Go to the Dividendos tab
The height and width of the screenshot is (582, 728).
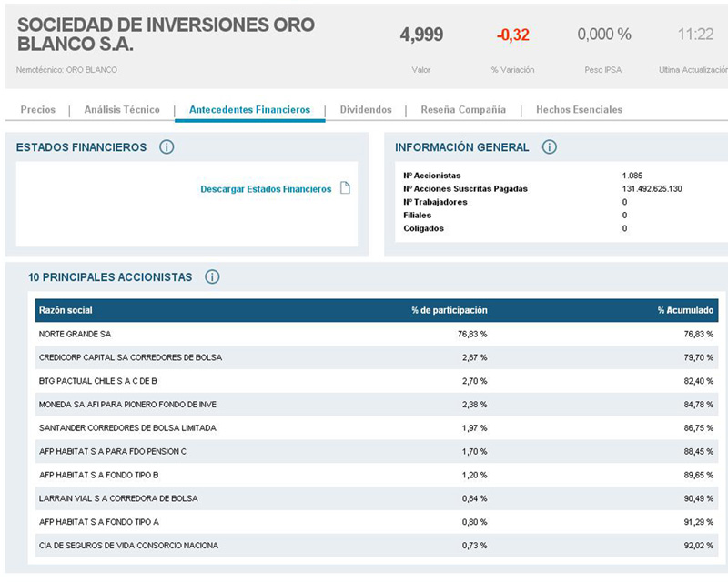click(x=366, y=109)
